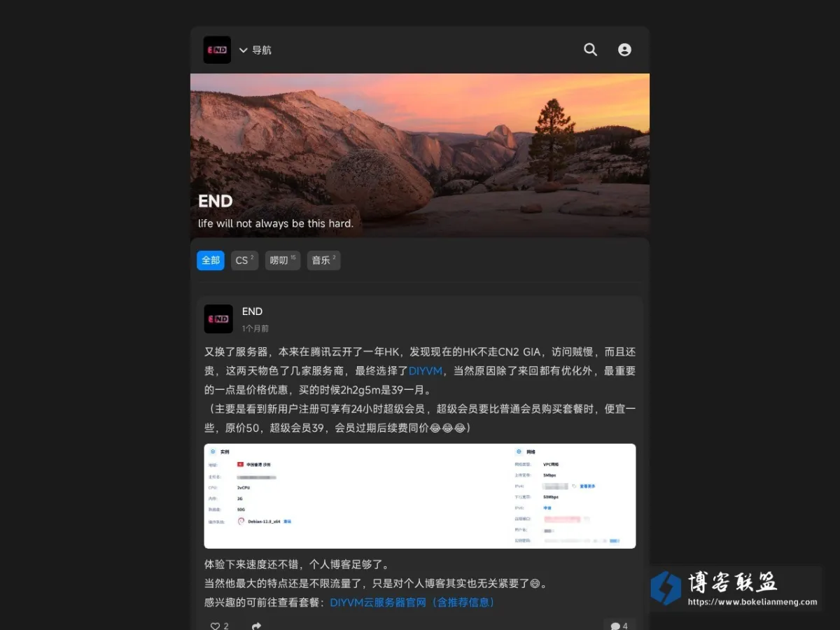Click the mountain sunset banner image
This screenshot has width=840, height=630.
click(420, 155)
